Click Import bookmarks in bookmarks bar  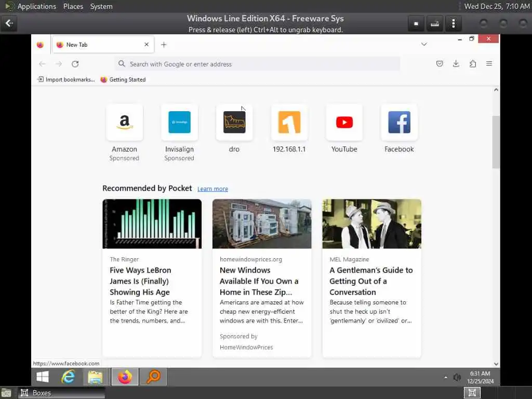[66, 79]
